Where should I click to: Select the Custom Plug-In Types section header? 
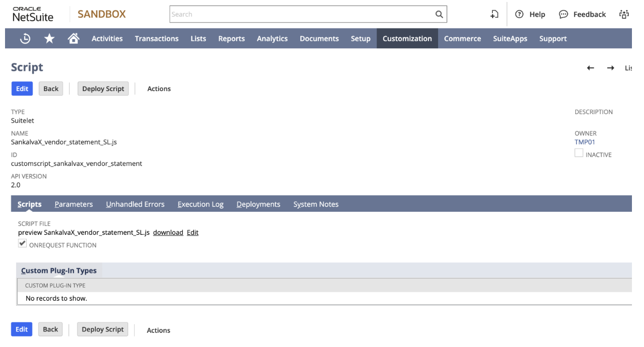59,271
